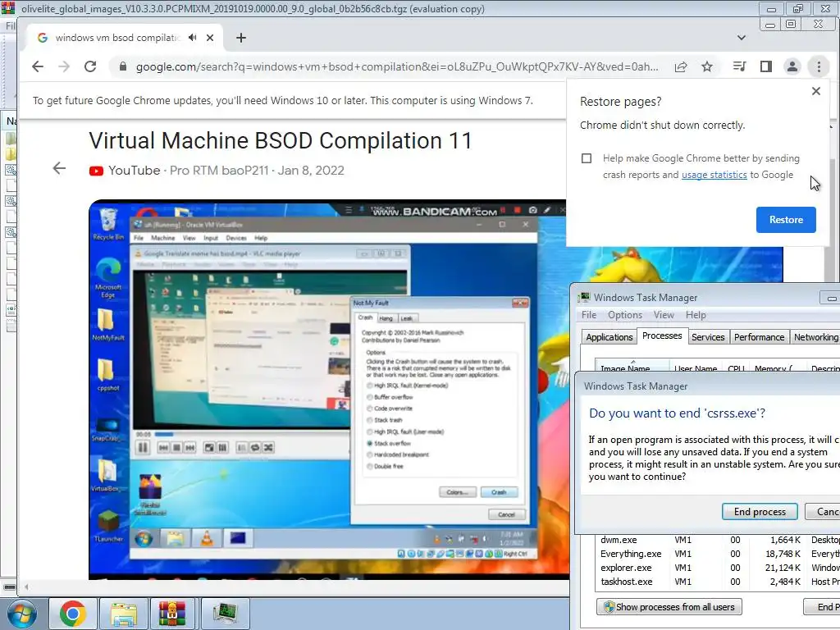
Task: Switch to the Services tab
Action: (708, 337)
